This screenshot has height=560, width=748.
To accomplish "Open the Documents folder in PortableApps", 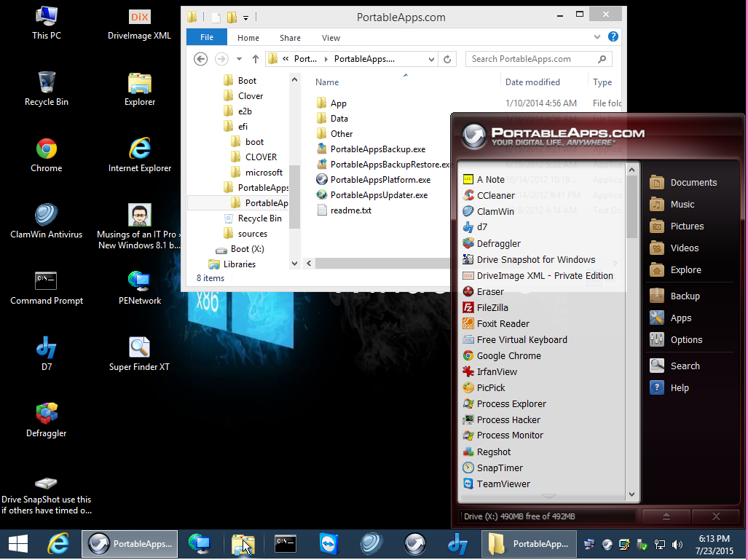I will [683, 182].
